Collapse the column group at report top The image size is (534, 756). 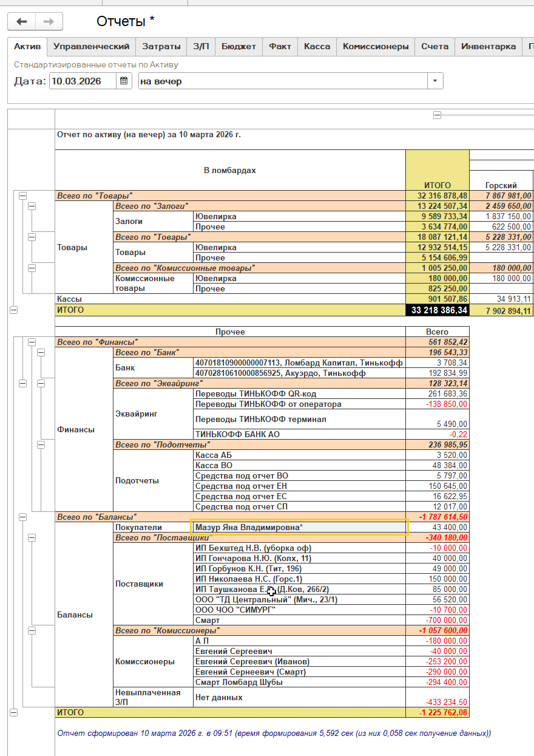pos(437,115)
